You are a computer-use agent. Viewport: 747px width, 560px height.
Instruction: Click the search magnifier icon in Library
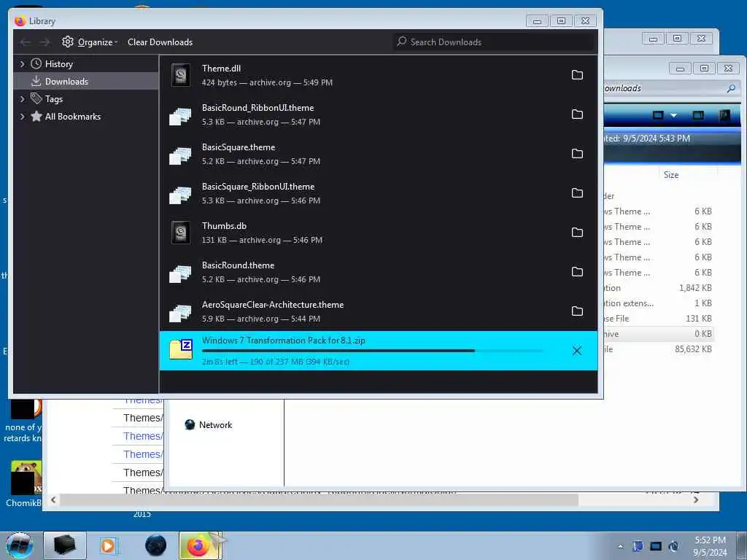tap(402, 42)
